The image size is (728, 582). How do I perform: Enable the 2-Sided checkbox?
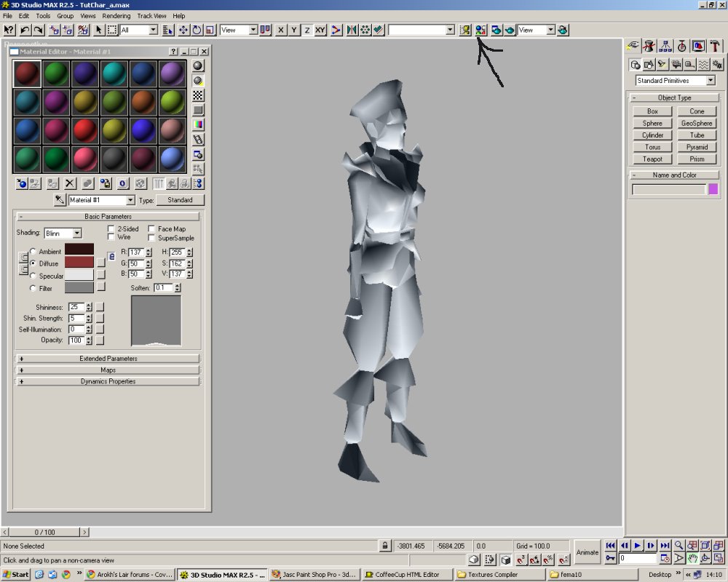click(x=111, y=229)
